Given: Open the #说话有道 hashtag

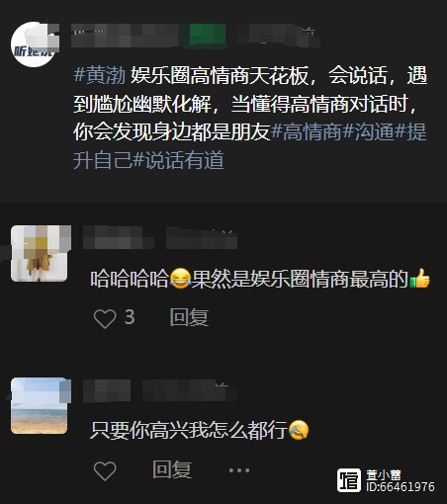Looking at the screenshot, I should click(178, 160).
